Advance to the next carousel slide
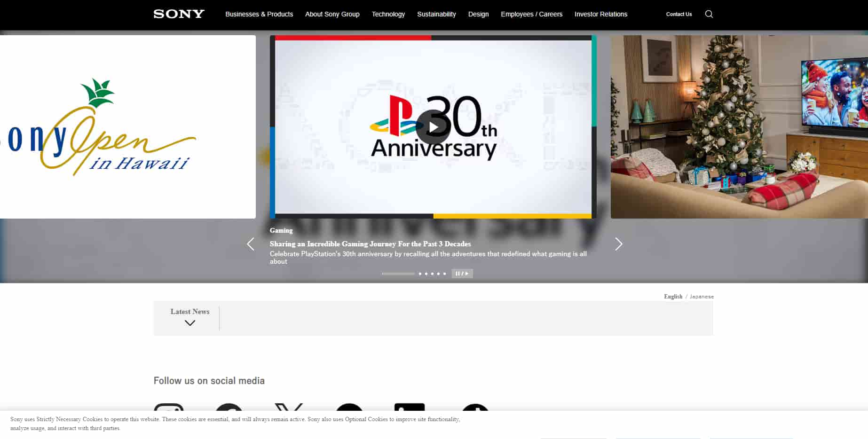Image resolution: width=868 pixels, height=439 pixels. (x=618, y=244)
